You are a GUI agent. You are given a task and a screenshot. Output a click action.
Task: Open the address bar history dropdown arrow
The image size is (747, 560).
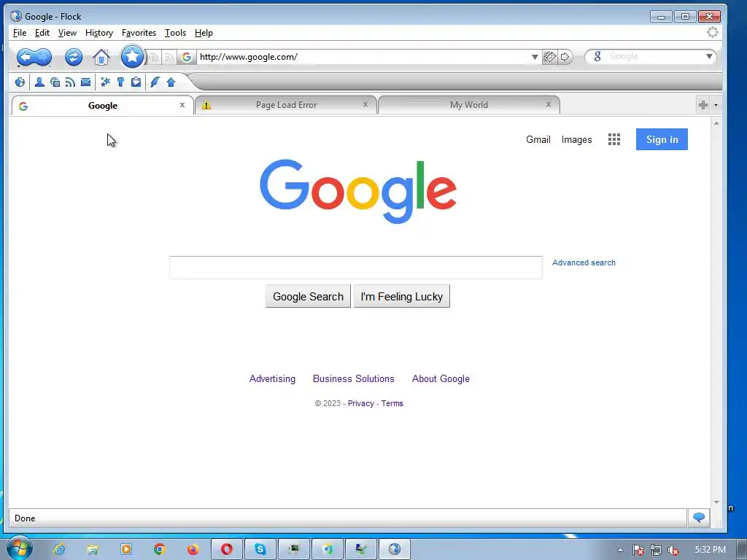535,57
